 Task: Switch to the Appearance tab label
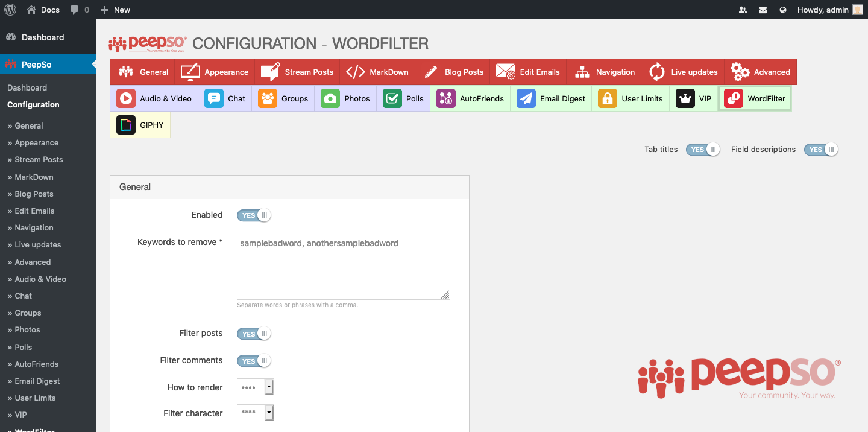[227, 72]
